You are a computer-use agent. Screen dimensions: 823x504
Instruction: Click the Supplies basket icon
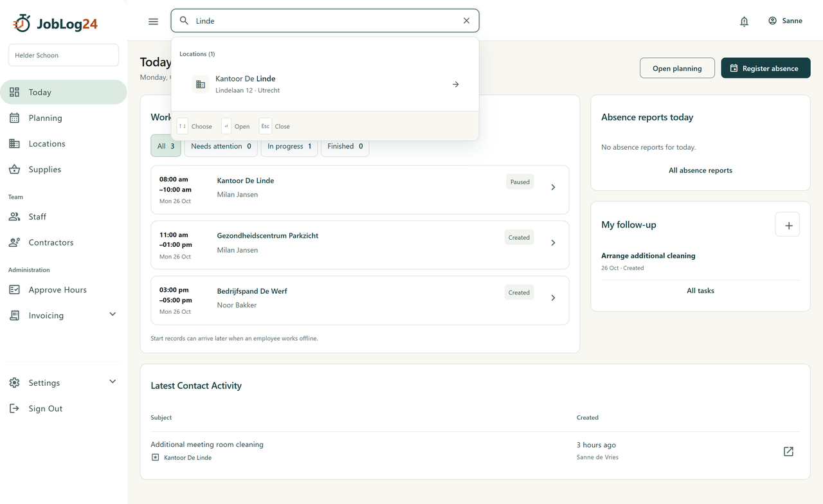click(x=14, y=169)
